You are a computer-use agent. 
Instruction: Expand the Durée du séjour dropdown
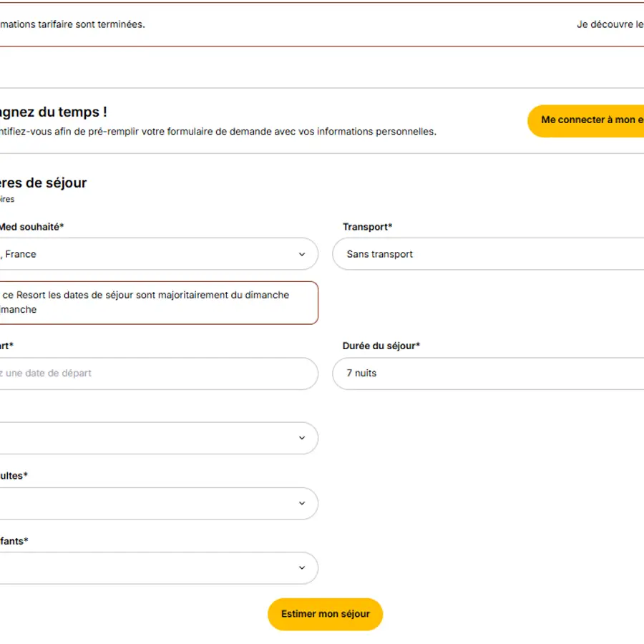tap(487, 374)
